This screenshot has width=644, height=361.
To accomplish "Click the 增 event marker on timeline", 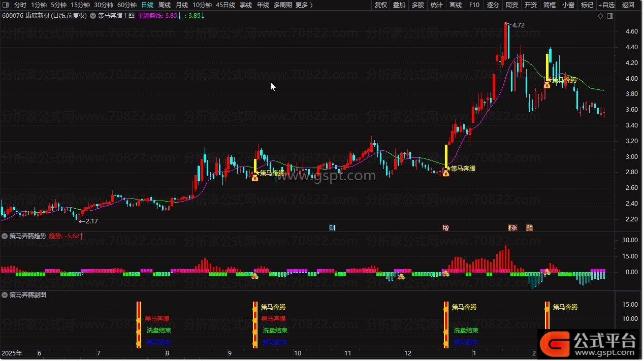I will click(445, 228).
